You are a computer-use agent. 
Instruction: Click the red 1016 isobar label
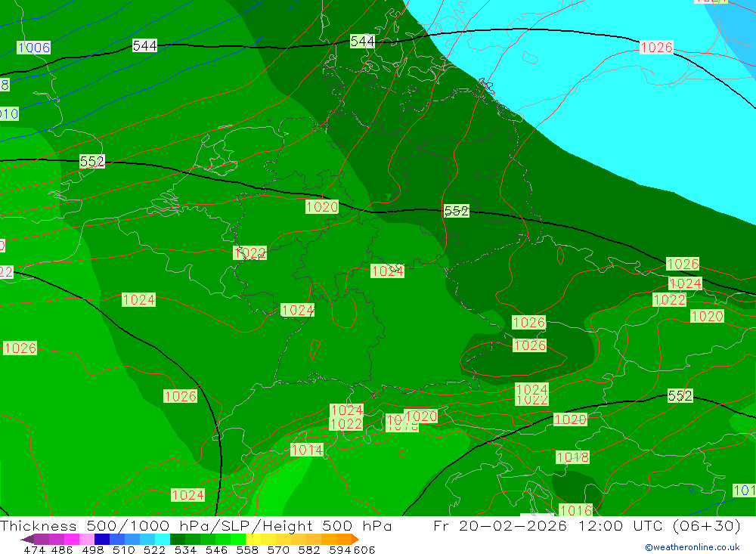pos(575,509)
